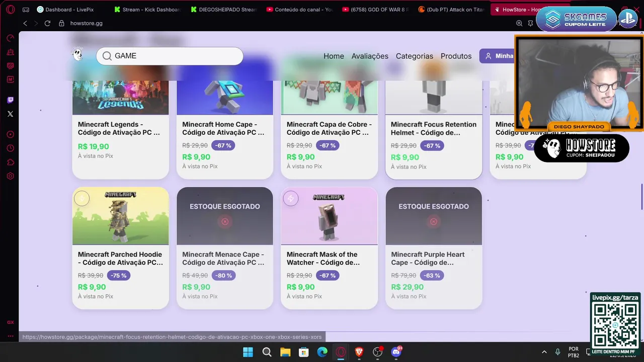Click Parched Hoodie skin thumbnail

tap(121, 216)
